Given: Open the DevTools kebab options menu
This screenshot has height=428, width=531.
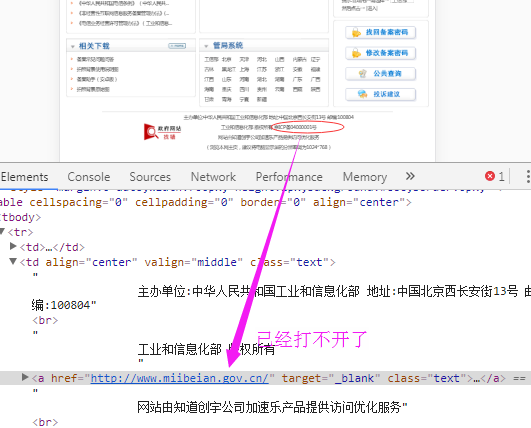Looking at the screenshot, I should [x=528, y=176].
